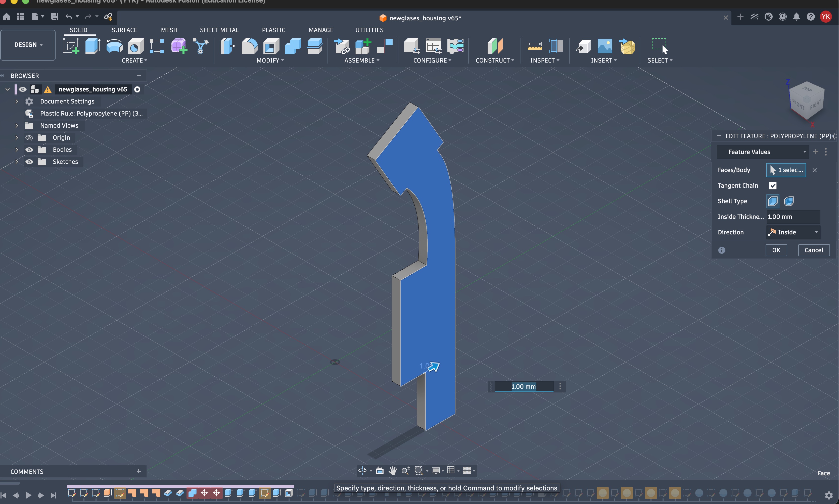Click the on-canvas 1.00 mm input
839x504 pixels.
click(524, 386)
